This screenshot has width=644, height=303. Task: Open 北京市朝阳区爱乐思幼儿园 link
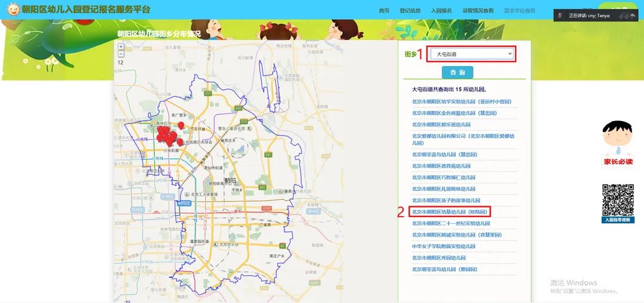click(441, 125)
